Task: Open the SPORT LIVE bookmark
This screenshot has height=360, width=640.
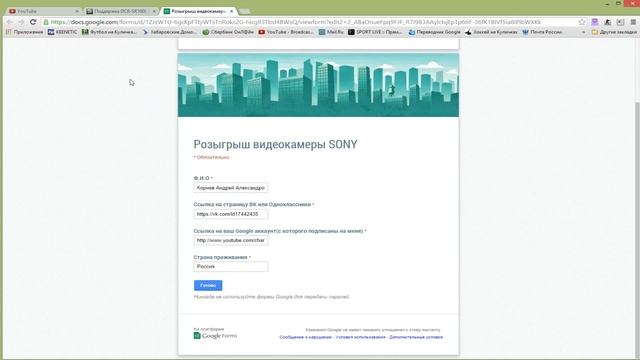Action: click(376, 32)
